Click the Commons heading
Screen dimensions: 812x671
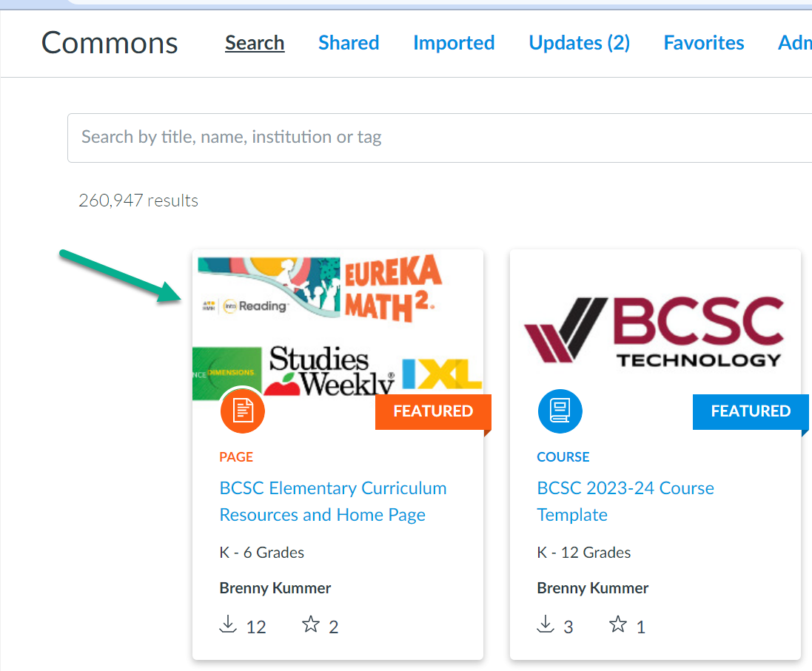click(110, 43)
